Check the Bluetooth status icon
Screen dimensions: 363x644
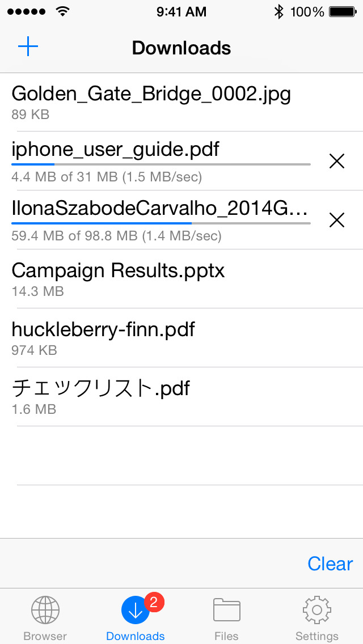[x=278, y=12]
